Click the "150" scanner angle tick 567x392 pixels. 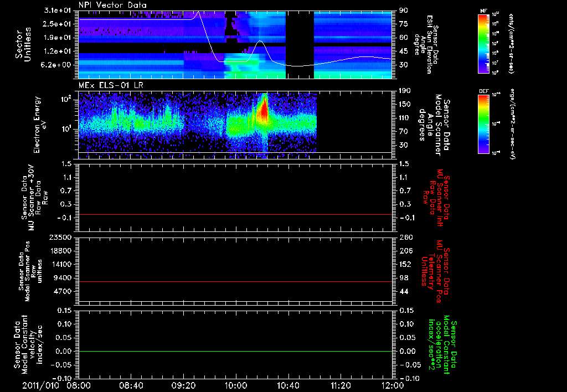(405, 104)
